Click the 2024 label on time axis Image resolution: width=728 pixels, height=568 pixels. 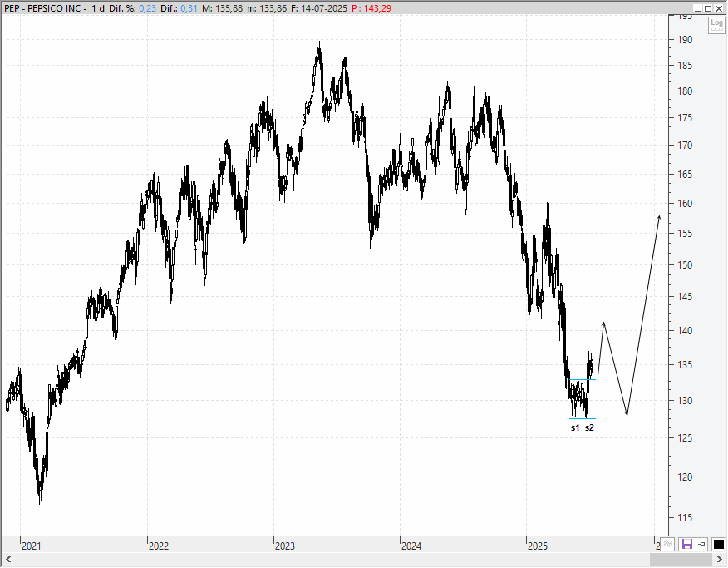[x=411, y=546]
